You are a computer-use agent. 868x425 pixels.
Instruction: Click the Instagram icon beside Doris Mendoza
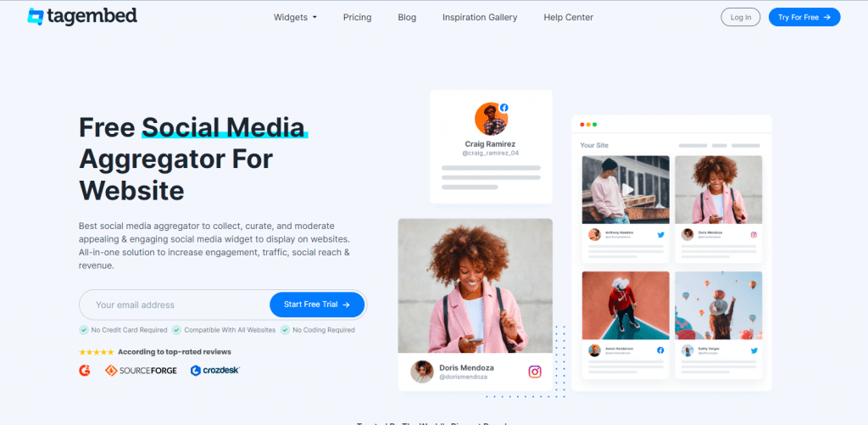point(535,372)
